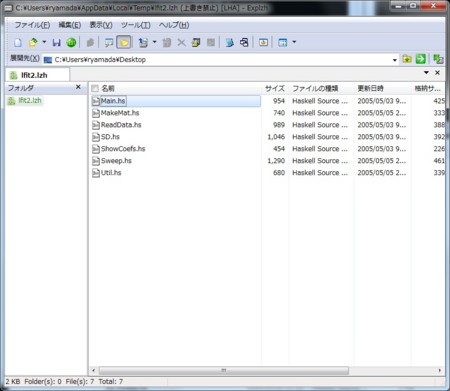Screen dimensions: 450x391
Task: Click the blue computer toolbar icon
Action: (x=229, y=42)
